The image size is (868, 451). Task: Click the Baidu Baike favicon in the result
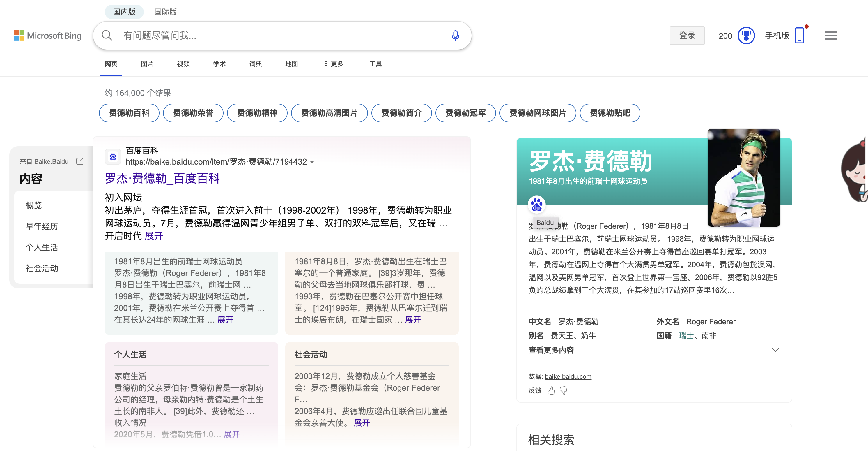[113, 156]
